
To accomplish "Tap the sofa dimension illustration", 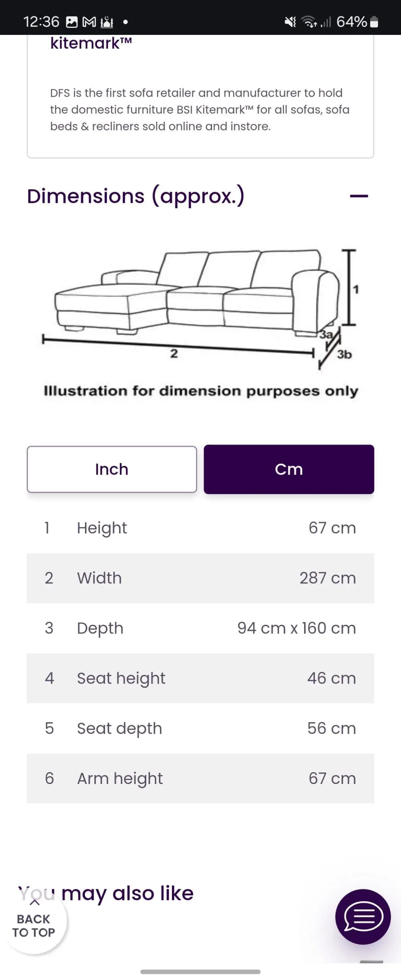I will coord(201,309).
